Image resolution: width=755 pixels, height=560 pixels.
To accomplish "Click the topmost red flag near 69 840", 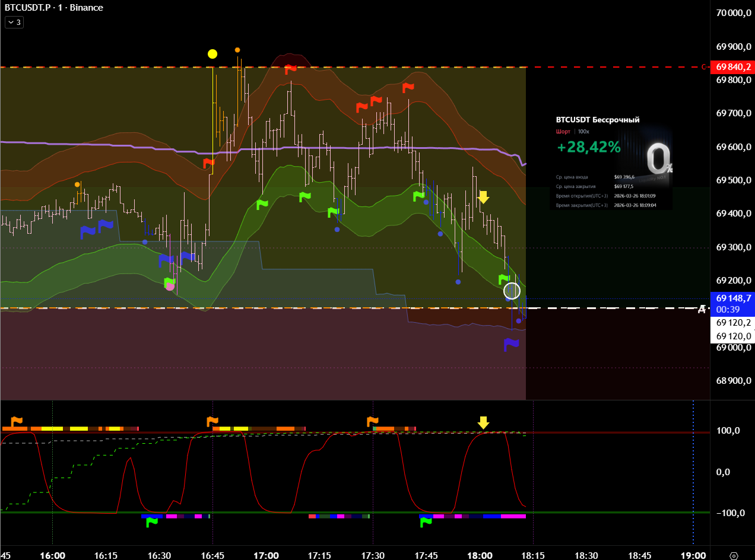I will click(290, 69).
